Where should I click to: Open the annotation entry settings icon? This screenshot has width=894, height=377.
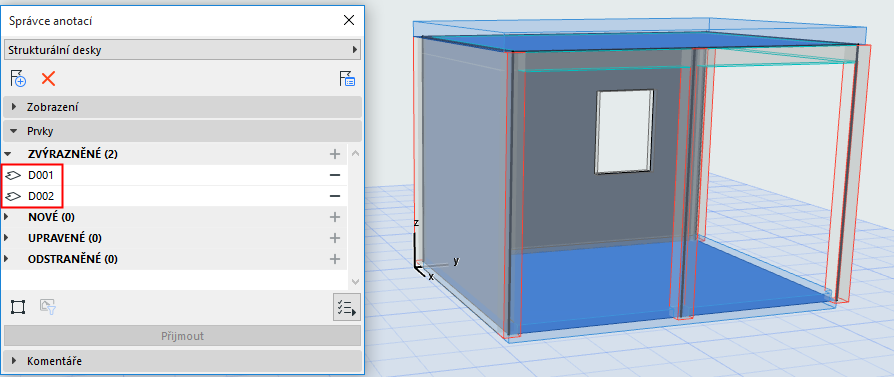tap(347, 79)
